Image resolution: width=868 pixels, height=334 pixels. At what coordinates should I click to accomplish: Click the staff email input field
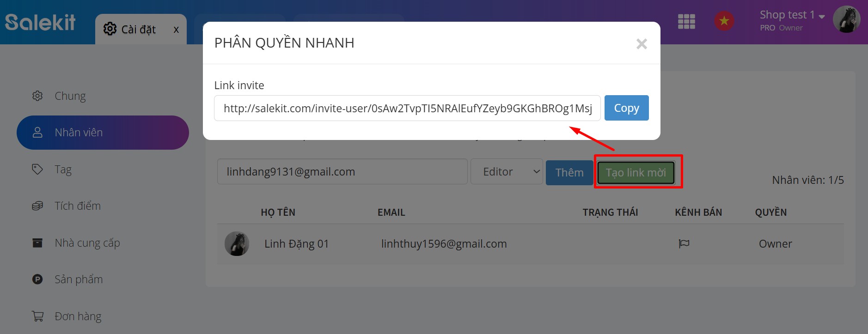[x=342, y=172]
